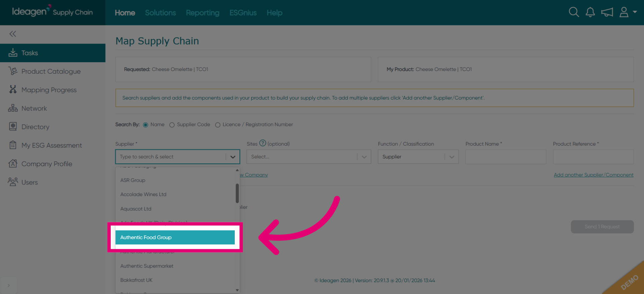Click the Product Catalogue trolley icon
This screenshot has width=644, height=294.
13,71
